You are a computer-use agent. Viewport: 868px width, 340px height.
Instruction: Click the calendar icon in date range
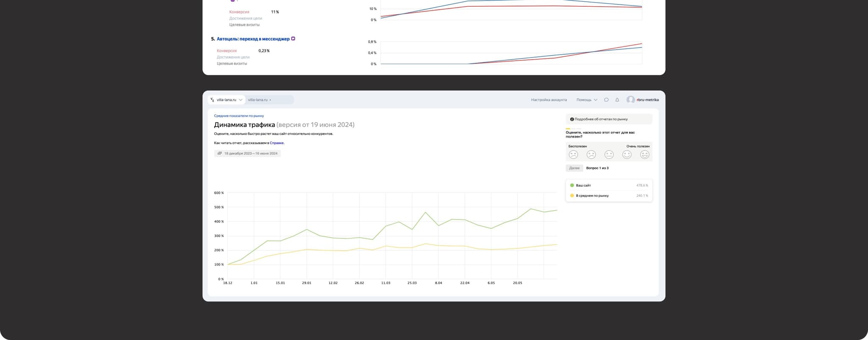[220, 153]
